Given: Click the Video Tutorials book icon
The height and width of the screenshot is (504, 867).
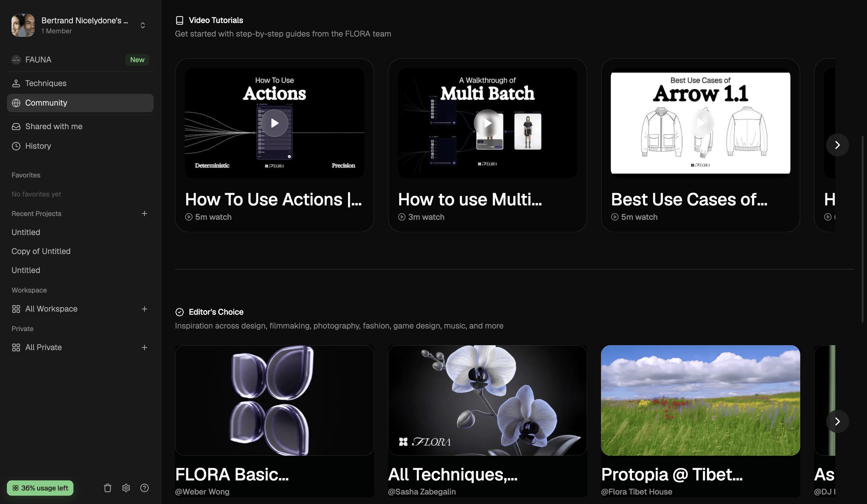Looking at the screenshot, I should 180,21.
